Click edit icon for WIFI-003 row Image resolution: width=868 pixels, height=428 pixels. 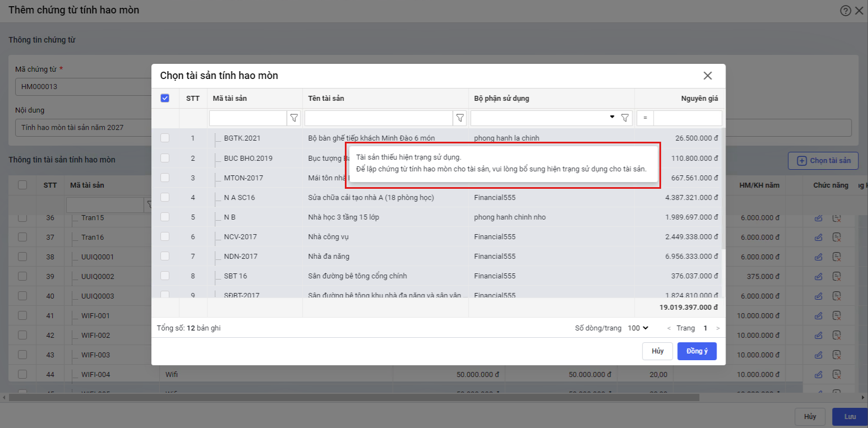(x=818, y=355)
